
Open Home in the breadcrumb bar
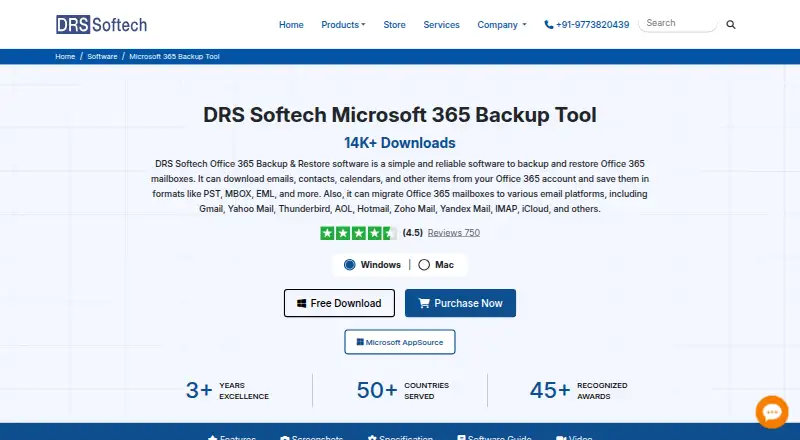click(65, 57)
